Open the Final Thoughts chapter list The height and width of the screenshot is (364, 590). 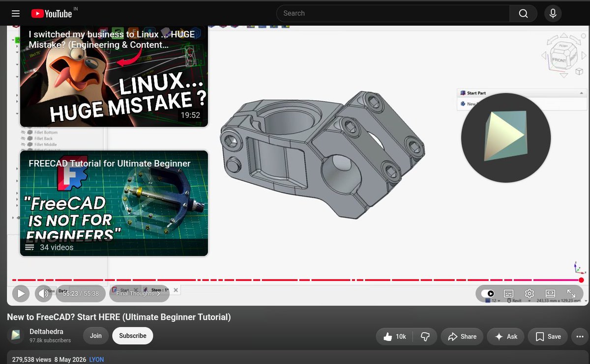(x=139, y=294)
